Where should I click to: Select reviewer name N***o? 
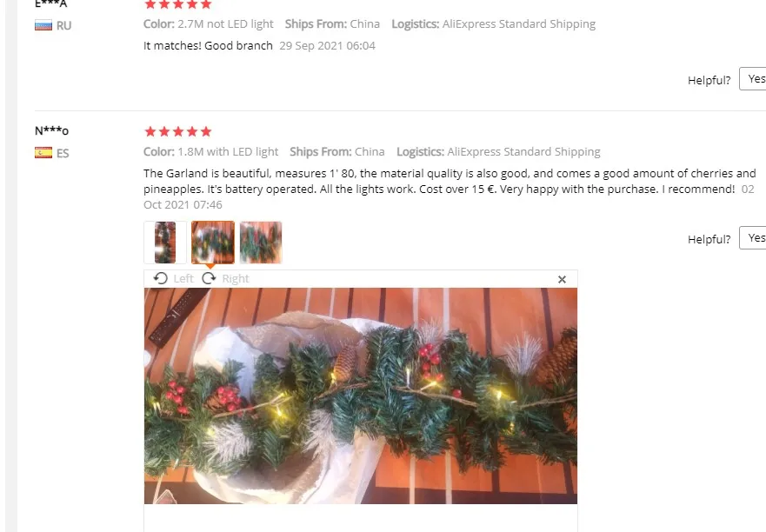coord(52,131)
